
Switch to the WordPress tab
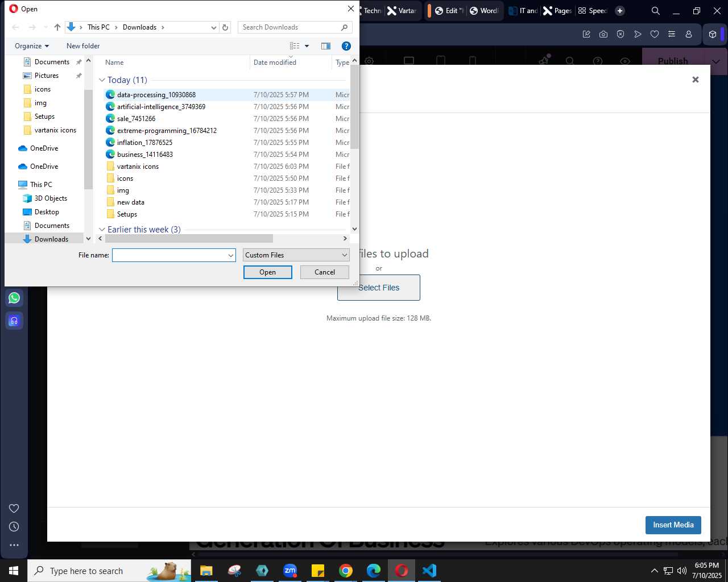click(484, 11)
